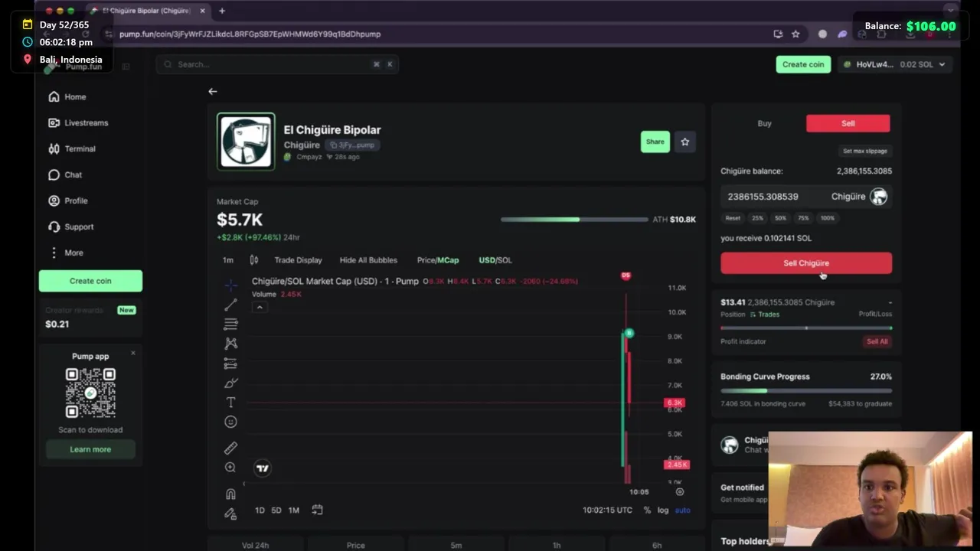Toggle lock all drawing tools
The height and width of the screenshot is (551, 980).
coord(230,514)
